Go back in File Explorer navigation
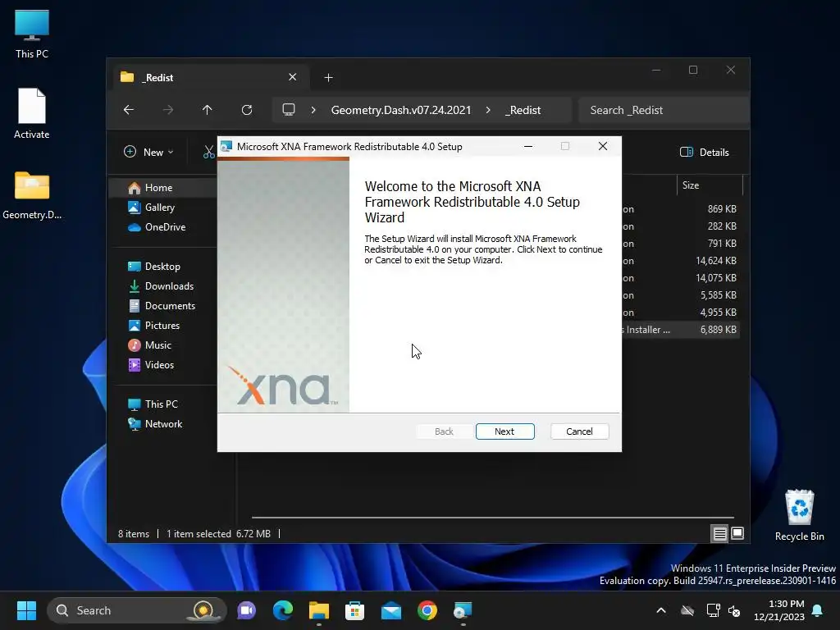Viewport: 840px width, 630px height. tap(129, 110)
